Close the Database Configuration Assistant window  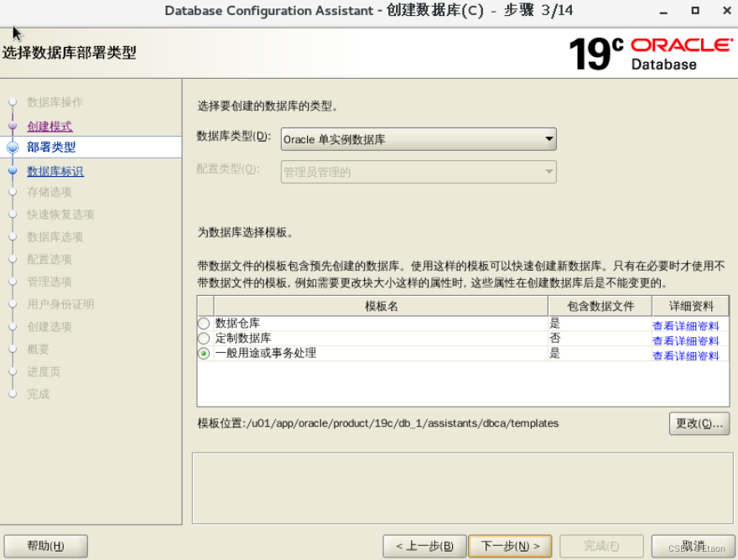pyautogui.click(x=727, y=10)
